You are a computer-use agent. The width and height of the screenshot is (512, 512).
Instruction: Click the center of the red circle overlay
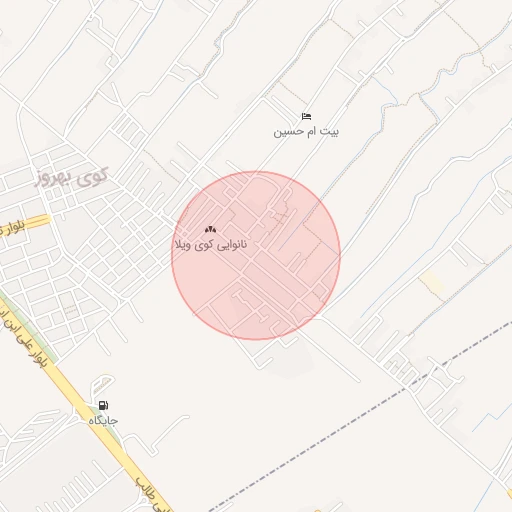click(x=256, y=256)
